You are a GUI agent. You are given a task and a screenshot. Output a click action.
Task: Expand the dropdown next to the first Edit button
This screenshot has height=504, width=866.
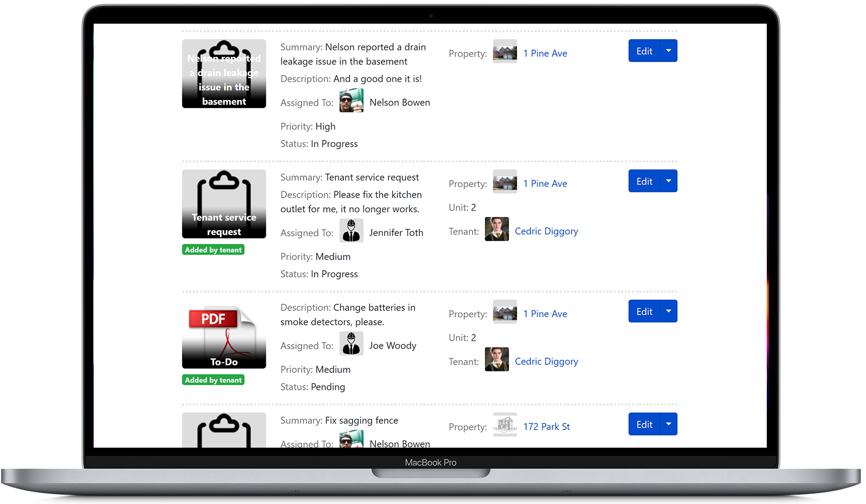669,50
